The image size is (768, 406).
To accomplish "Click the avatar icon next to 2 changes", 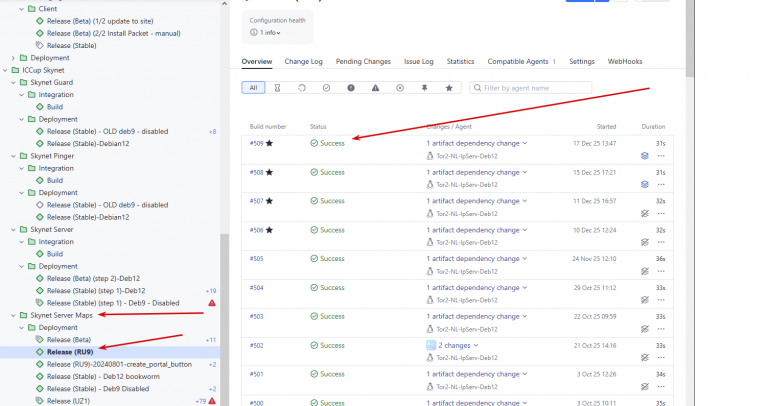I will click(x=431, y=345).
